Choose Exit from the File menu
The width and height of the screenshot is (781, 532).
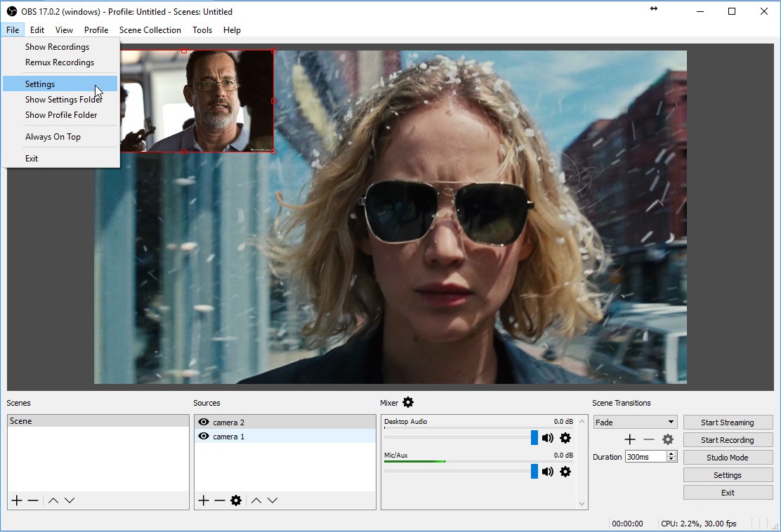click(x=60, y=158)
